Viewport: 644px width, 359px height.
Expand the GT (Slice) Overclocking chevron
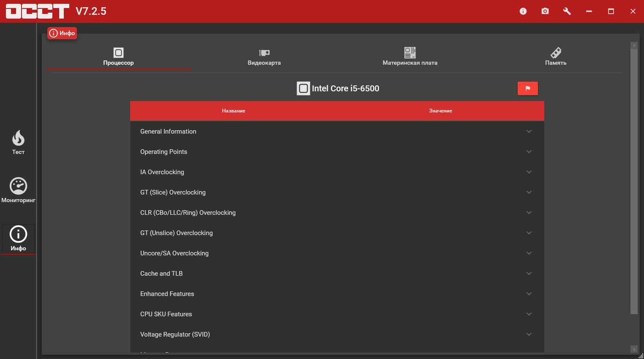point(529,192)
